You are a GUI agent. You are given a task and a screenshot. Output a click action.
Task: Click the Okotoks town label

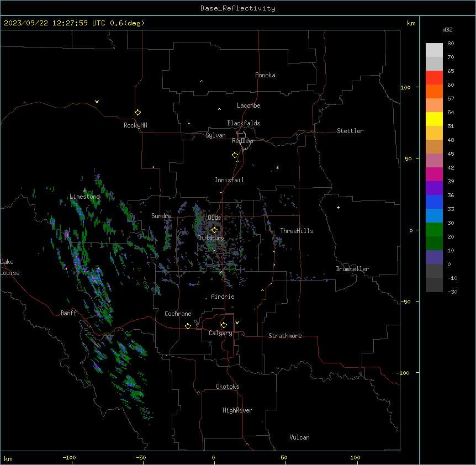pos(228,387)
